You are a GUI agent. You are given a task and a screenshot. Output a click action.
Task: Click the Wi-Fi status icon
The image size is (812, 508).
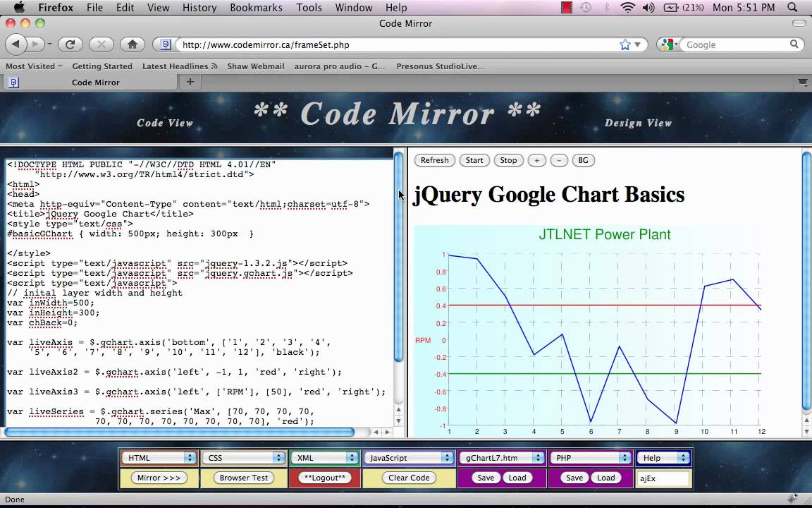[627, 7]
